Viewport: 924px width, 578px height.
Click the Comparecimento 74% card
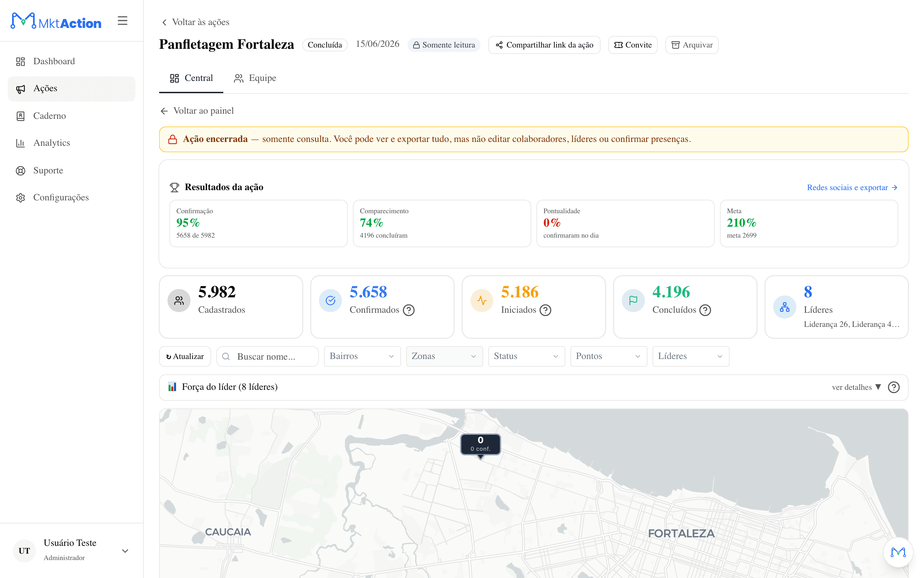click(442, 223)
